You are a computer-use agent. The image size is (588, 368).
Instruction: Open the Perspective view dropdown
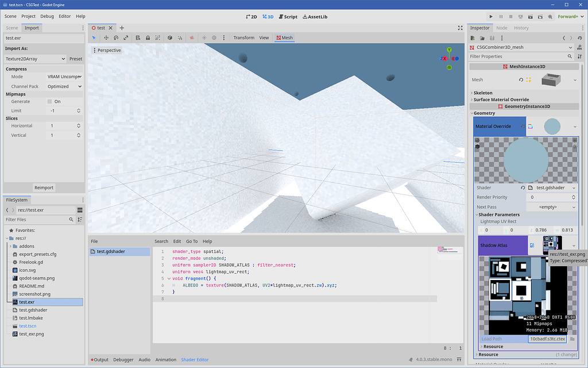[107, 50]
